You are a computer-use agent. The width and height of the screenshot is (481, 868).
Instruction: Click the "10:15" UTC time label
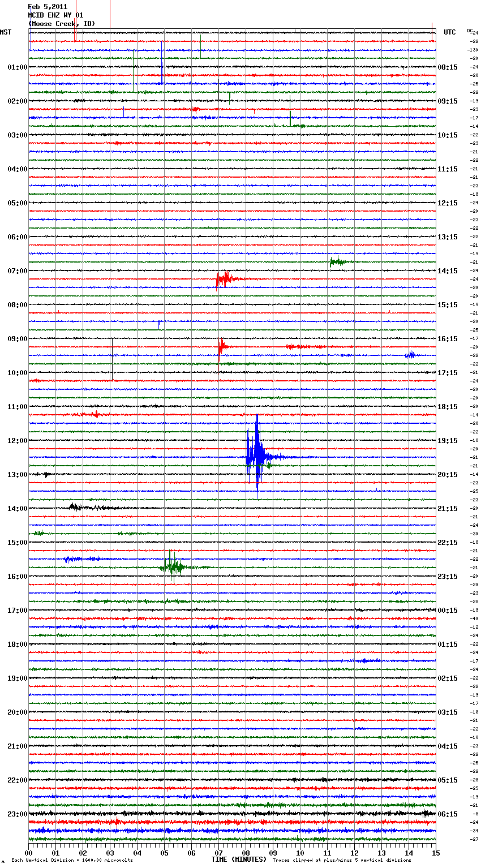448,135
